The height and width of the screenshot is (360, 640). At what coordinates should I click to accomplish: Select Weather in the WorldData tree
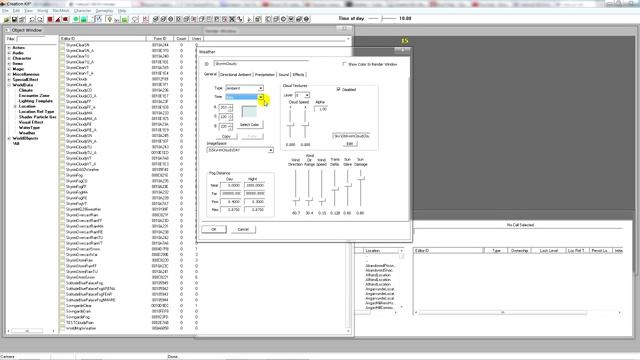(27, 133)
